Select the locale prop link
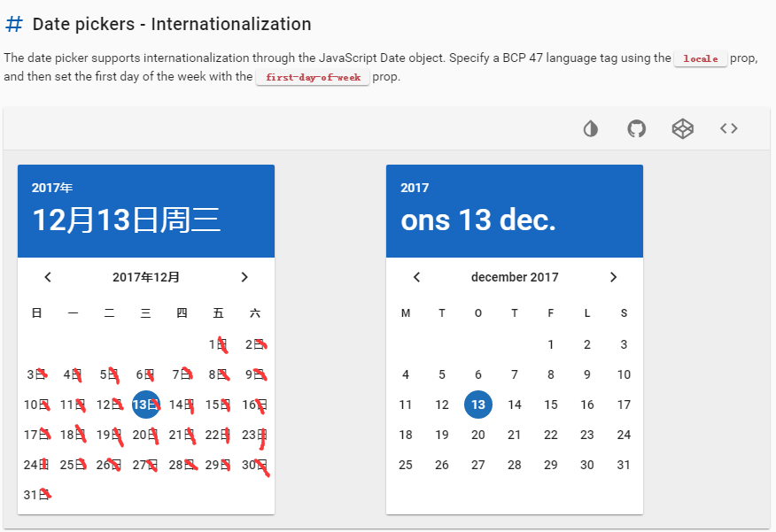Viewport: 776px width, 532px height. coord(701,58)
